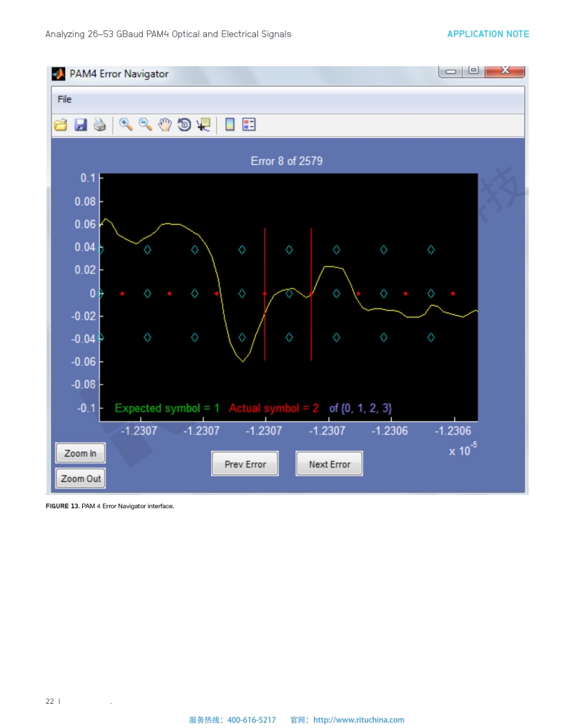Click the Print Figure icon

[99, 125]
